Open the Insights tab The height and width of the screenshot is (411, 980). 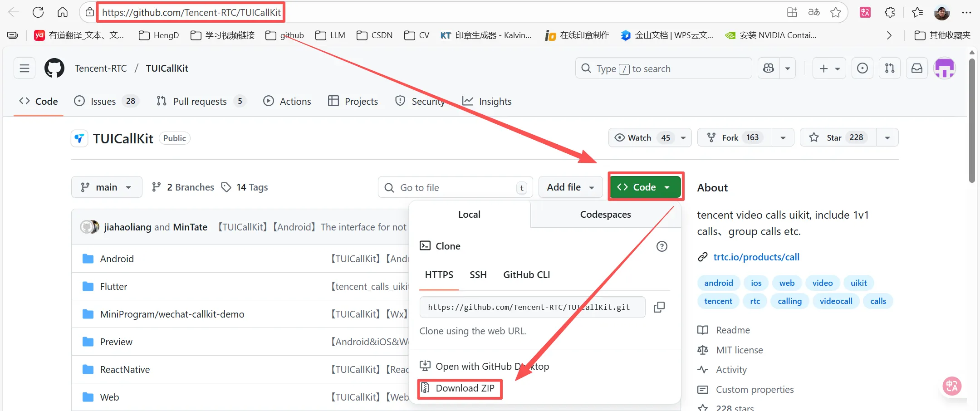click(487, 101)
